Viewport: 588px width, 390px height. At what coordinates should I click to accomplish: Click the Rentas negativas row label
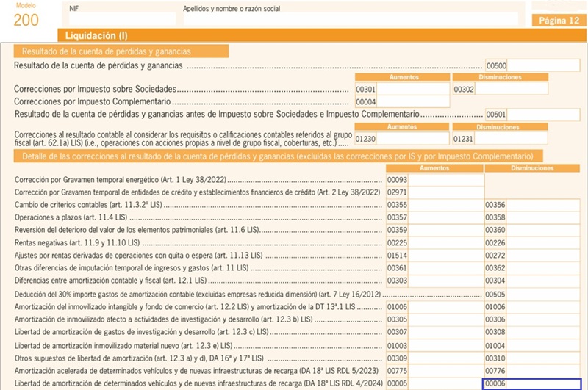pyautogui.click(x=77, y=243)
